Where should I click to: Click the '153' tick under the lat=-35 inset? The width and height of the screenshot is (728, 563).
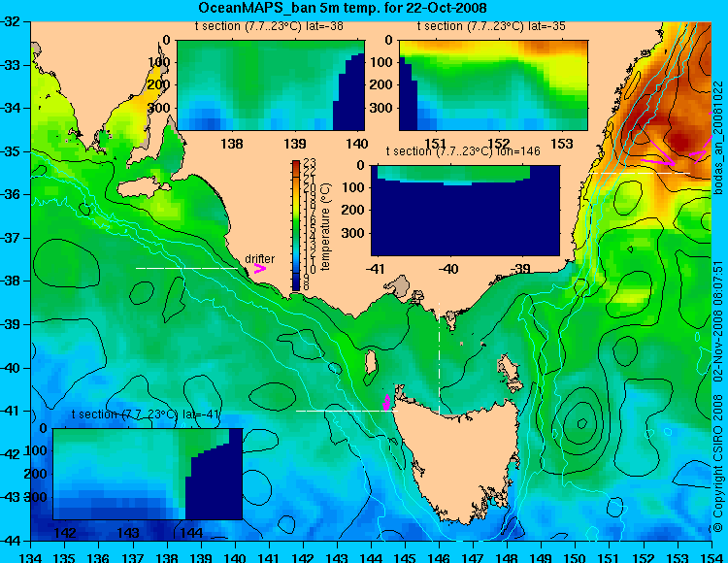click(562, 144)
